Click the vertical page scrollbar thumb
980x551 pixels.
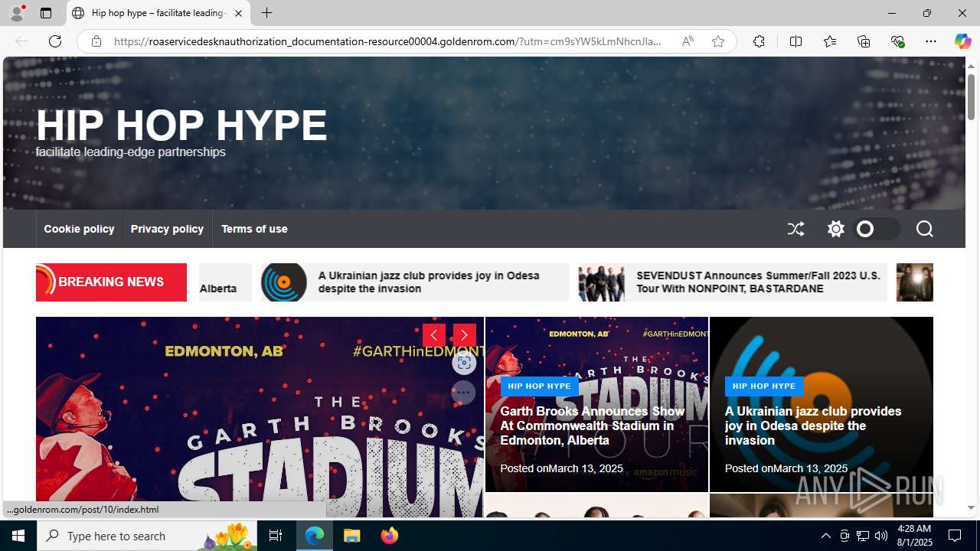click(971, 97)
